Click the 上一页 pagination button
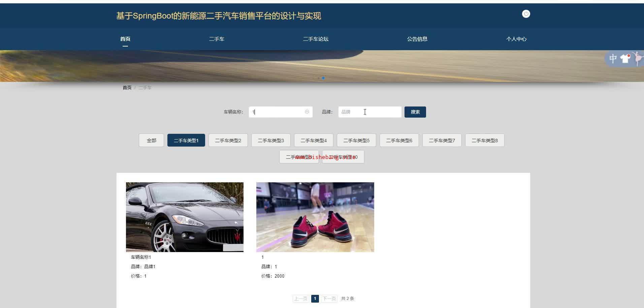Screen dimensions: 644x308 pyautogui.click(x=301, y=299)
